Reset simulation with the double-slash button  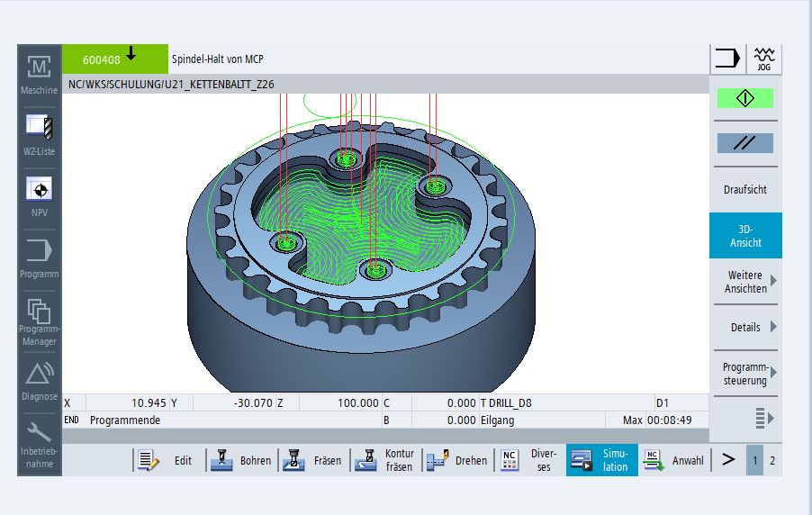[x=744, y=143]
